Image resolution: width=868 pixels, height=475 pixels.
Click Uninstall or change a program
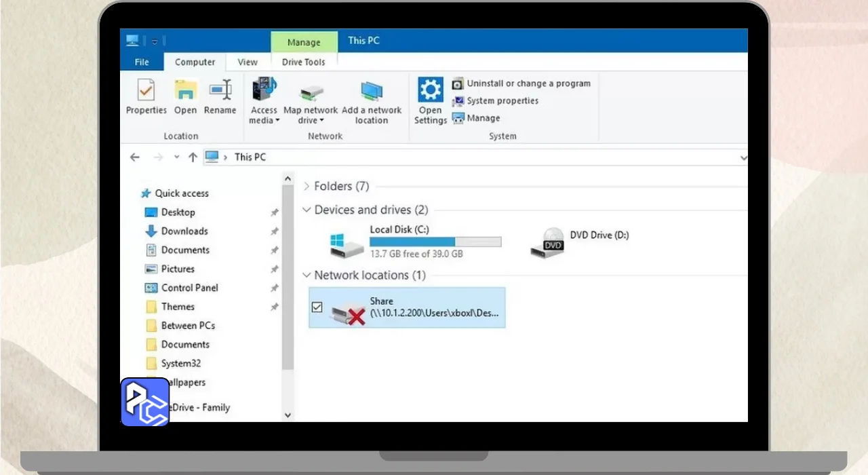point(521,83)
